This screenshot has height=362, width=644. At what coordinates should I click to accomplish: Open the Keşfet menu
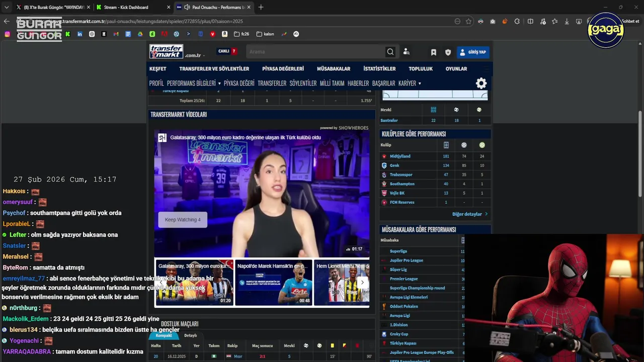157,69
